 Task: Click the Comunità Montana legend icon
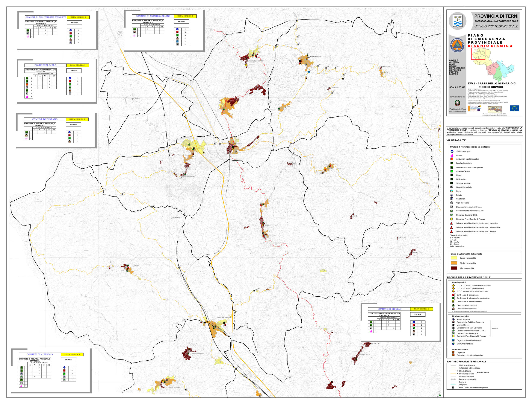pos(453,344)
